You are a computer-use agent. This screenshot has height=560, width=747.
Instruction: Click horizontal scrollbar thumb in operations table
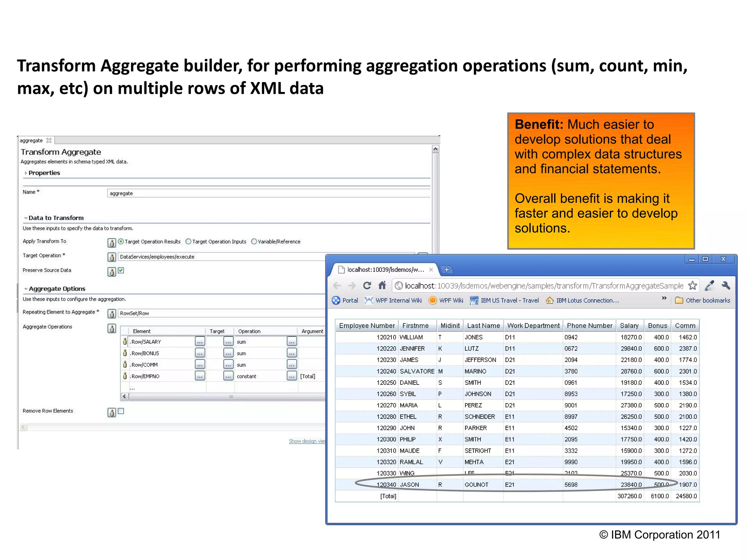[228, 397]
